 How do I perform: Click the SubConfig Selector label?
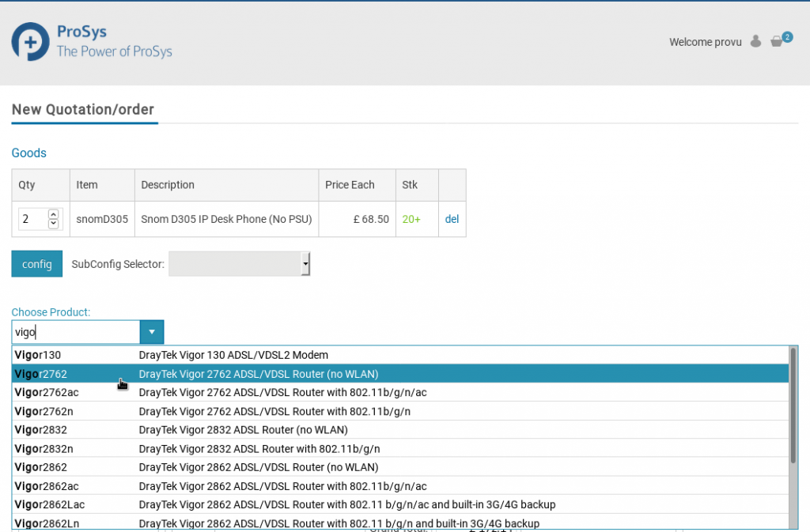(x=118, y=264)
